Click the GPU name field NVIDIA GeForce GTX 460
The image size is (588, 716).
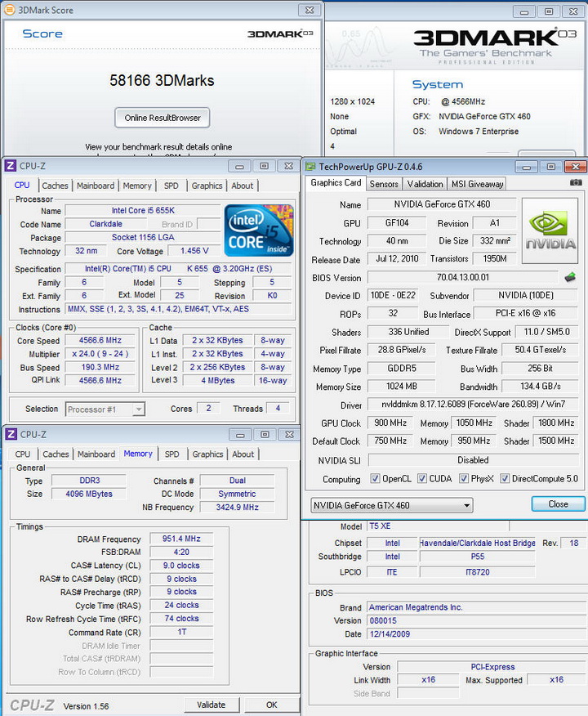(x=442, y=204)
